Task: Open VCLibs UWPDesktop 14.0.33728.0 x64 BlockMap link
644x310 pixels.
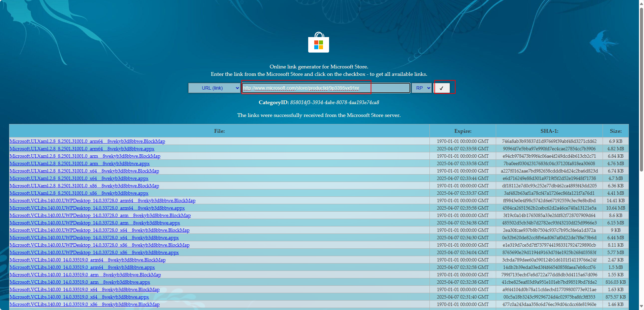Action: [99, 230]
